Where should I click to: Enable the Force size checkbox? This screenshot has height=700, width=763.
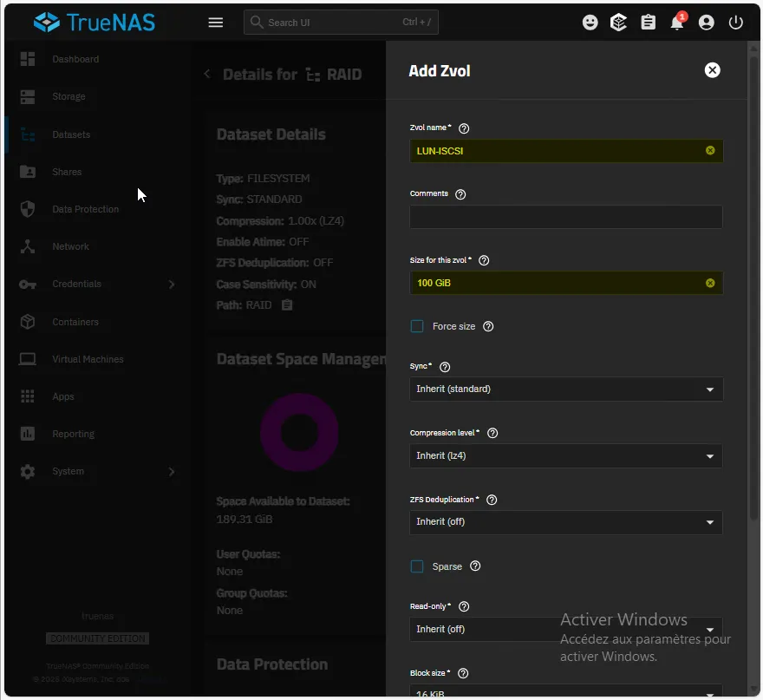[417, 326]
